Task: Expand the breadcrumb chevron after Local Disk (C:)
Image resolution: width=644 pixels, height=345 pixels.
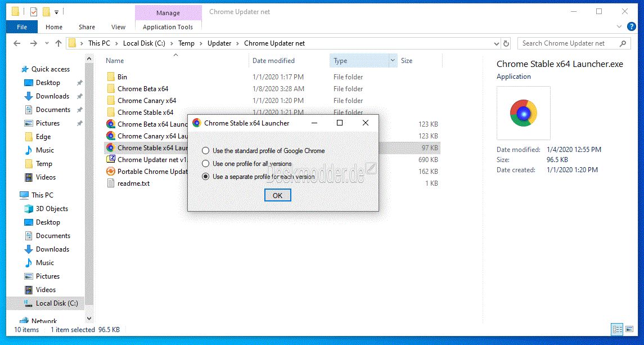Action: (x=172, y=43)
